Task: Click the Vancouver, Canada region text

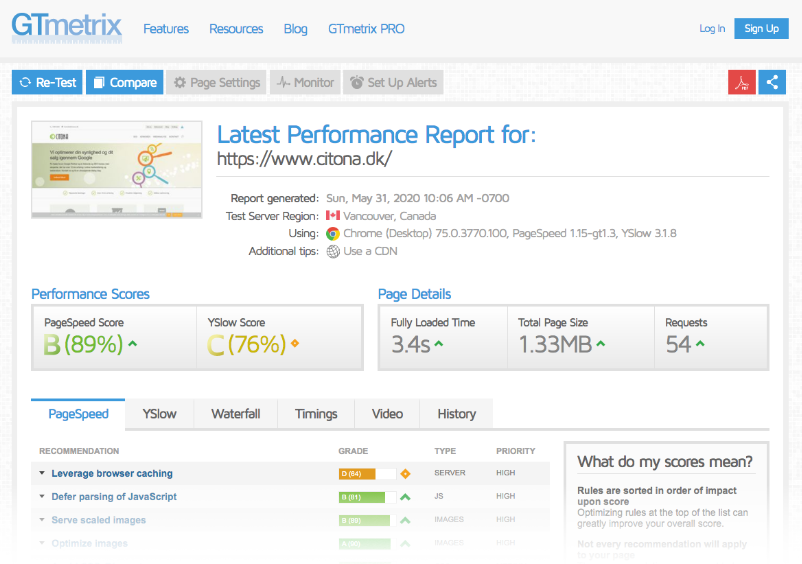Action: click(x=389, y=216)
